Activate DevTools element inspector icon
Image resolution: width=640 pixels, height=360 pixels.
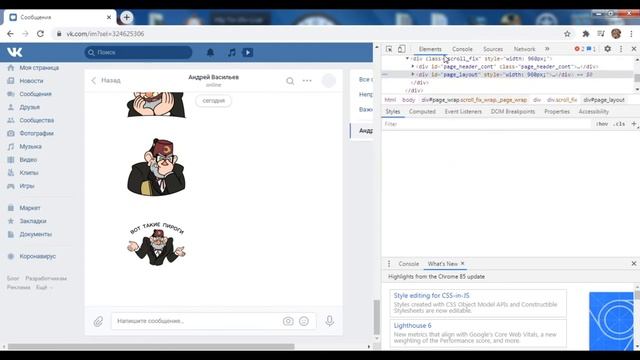pos(389,49)
